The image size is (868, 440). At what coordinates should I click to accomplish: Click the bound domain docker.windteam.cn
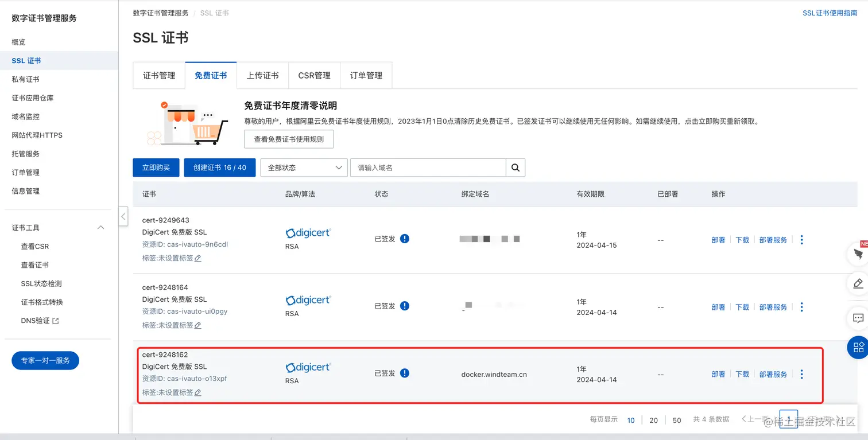tap(494, 375)
